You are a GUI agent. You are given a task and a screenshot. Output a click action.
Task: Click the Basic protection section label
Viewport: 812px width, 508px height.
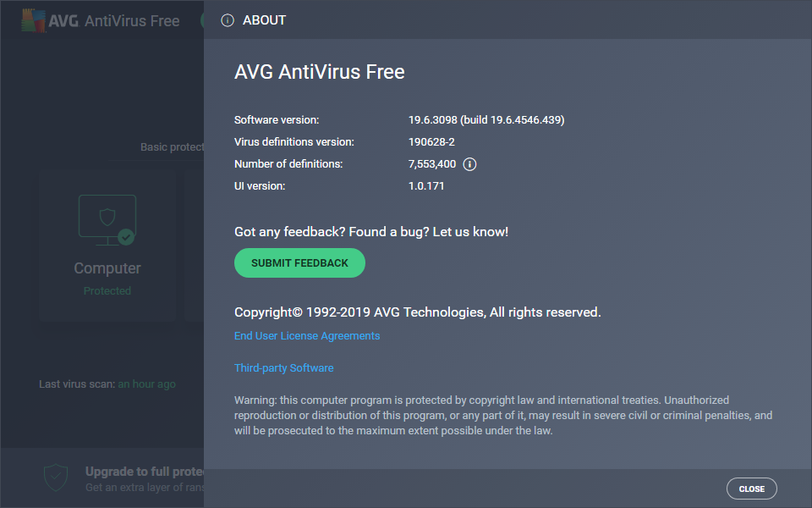172,147
